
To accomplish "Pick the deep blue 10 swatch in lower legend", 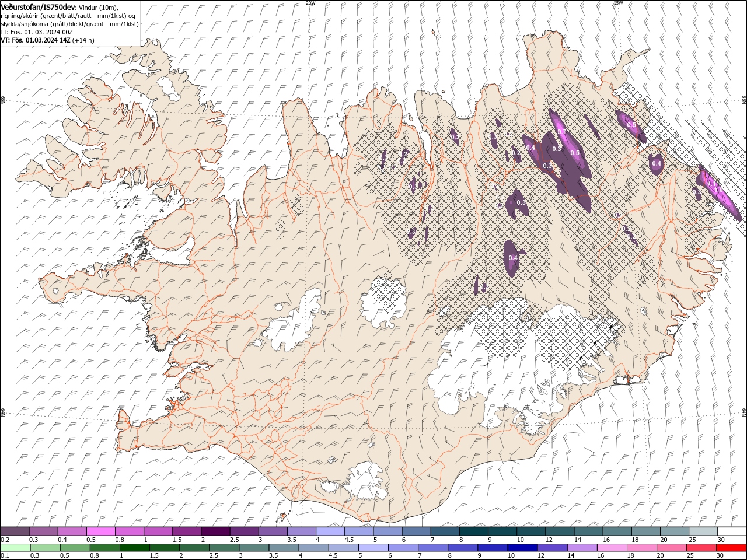I will point(522,548).
